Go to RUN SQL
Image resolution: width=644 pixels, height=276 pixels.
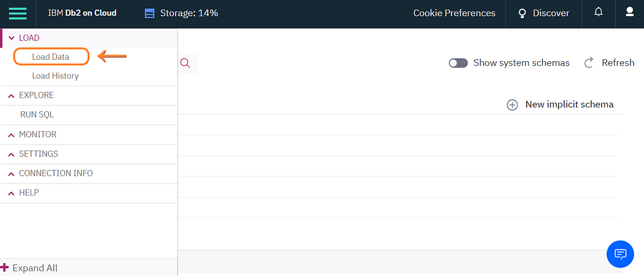point(37,115)
